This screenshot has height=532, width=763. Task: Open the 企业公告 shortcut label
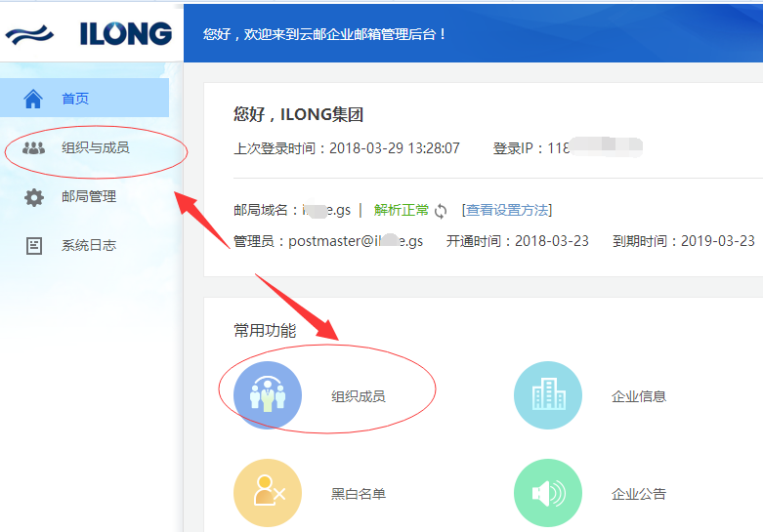[x=638, y=494]
